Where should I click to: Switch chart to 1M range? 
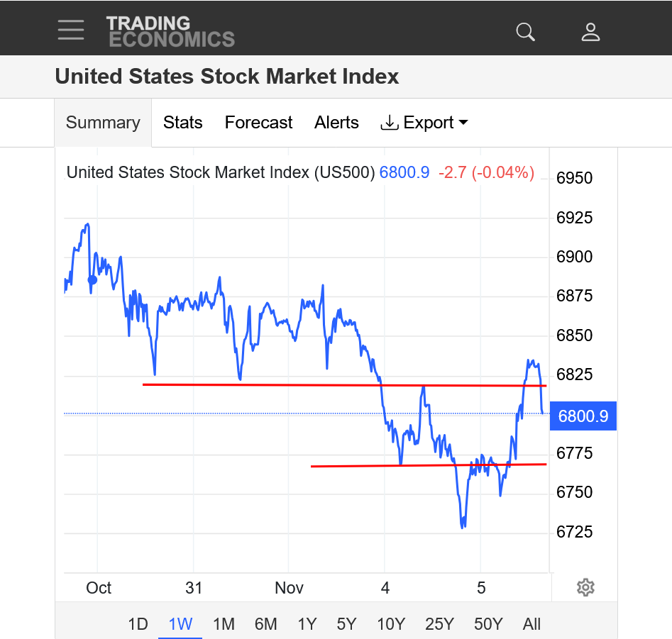[x=224, y=624]
